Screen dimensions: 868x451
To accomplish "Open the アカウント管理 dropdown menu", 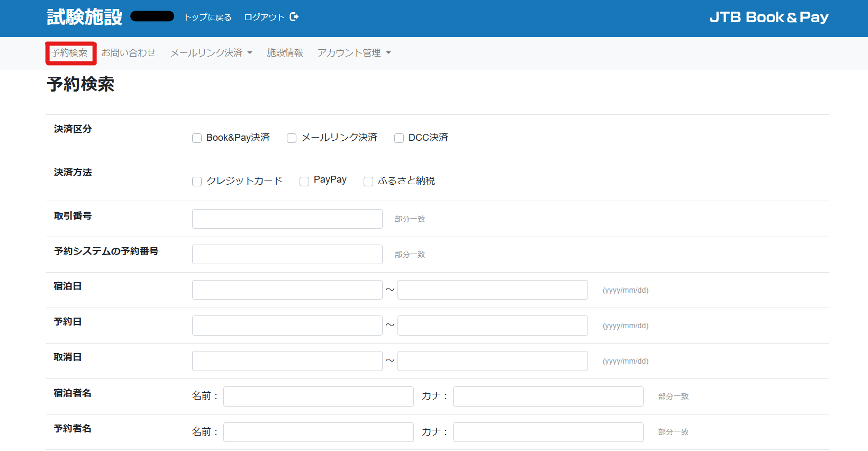I will point(354,53).
